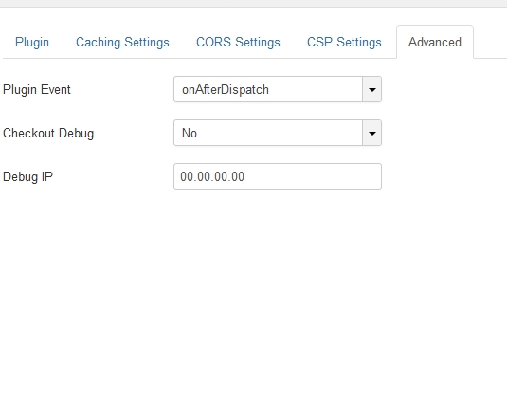Open the Caching Settings tab
Viewport: 507px width, 420px height.
point(122,42)
